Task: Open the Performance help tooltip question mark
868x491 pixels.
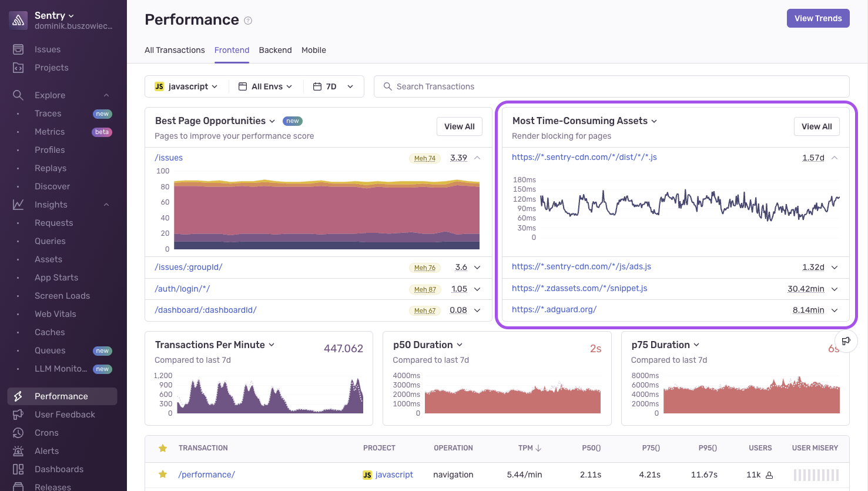Action: pos(247,20)
